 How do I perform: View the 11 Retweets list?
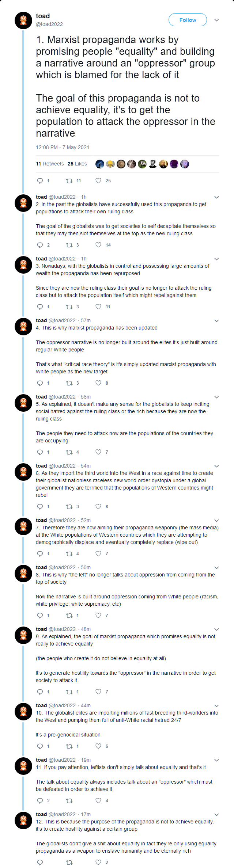[x=50, y=164]
